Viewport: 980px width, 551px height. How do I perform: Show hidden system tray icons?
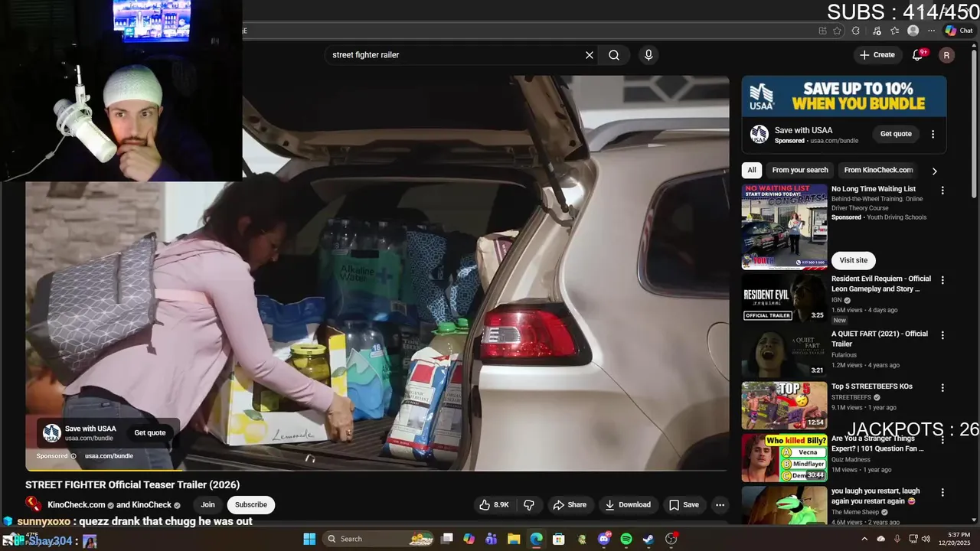point(864,539)
